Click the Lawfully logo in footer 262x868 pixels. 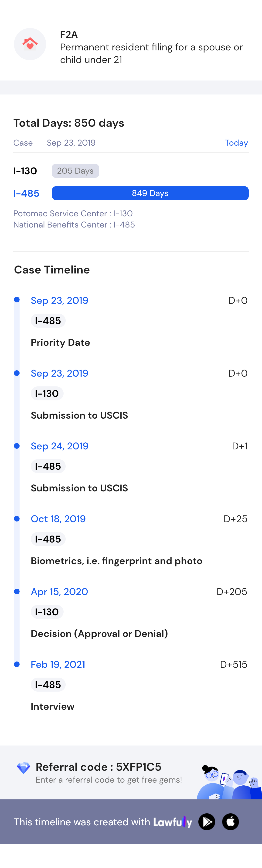tap(173, 822)
